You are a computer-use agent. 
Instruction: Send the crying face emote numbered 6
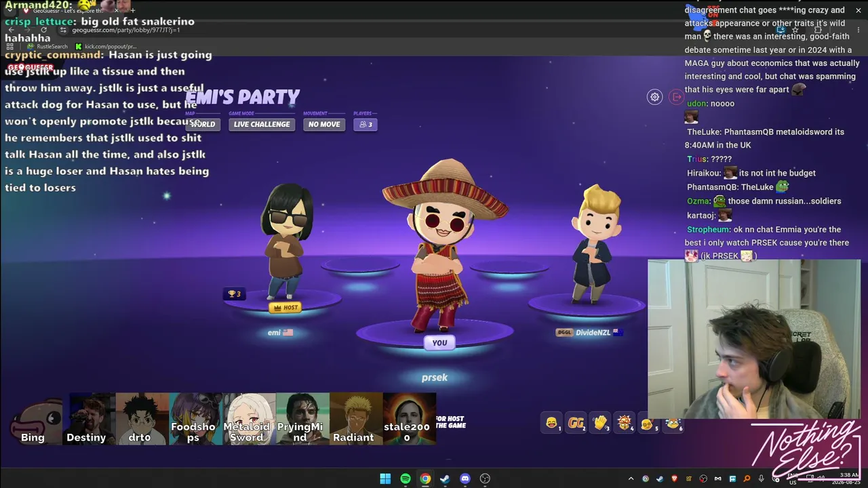(x=673, y=423)
